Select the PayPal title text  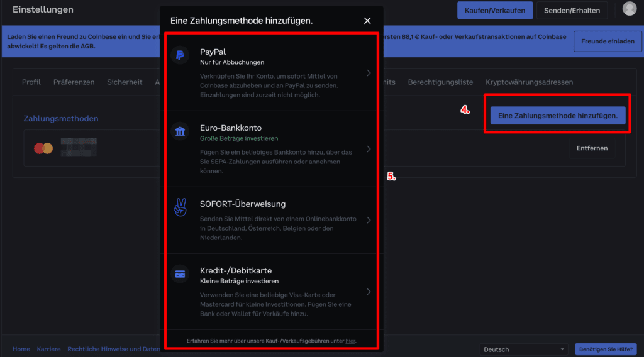coord(213,52)
